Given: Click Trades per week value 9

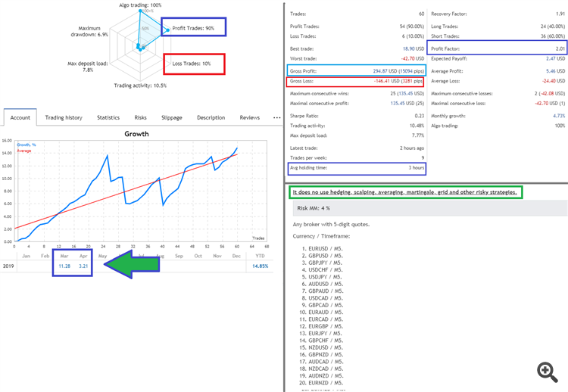Looking at the screenshot, I should point(423,158).
